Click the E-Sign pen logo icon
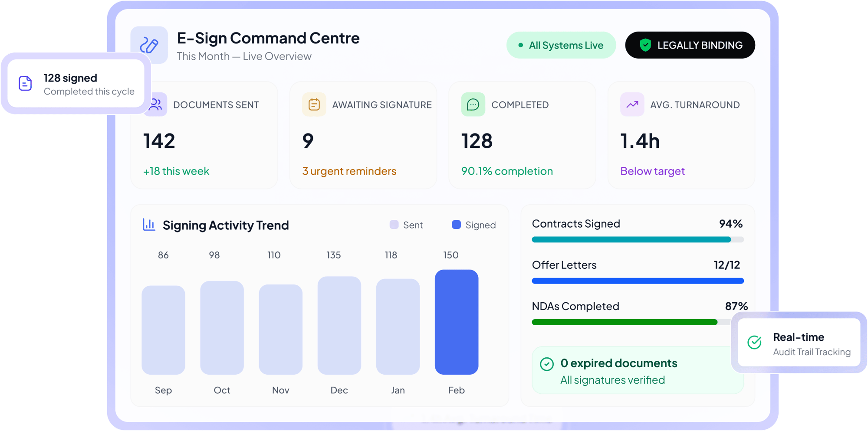The width and height of the screenshot is (868, 431). tap(149, 45)
